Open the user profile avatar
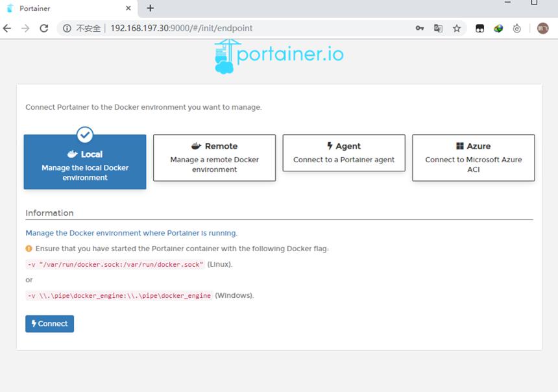Viewport: 558px width, 392px height. (x=542, y=28)
